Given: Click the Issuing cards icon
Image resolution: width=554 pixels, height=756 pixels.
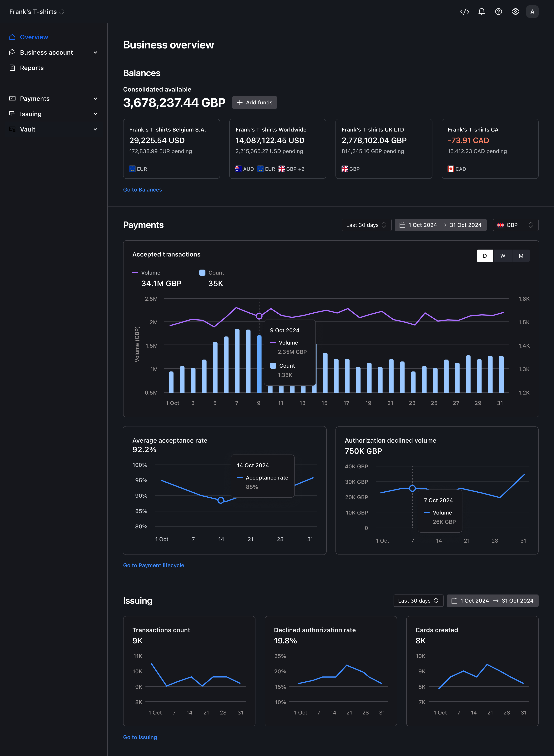Looking at the screenshot, I should [13, 114].
